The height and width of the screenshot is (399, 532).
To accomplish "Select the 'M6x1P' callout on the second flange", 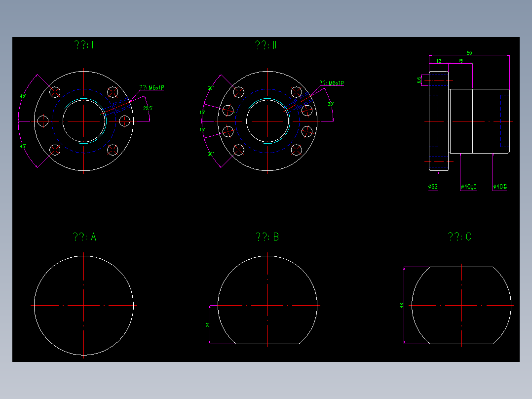I will point(332,81).
